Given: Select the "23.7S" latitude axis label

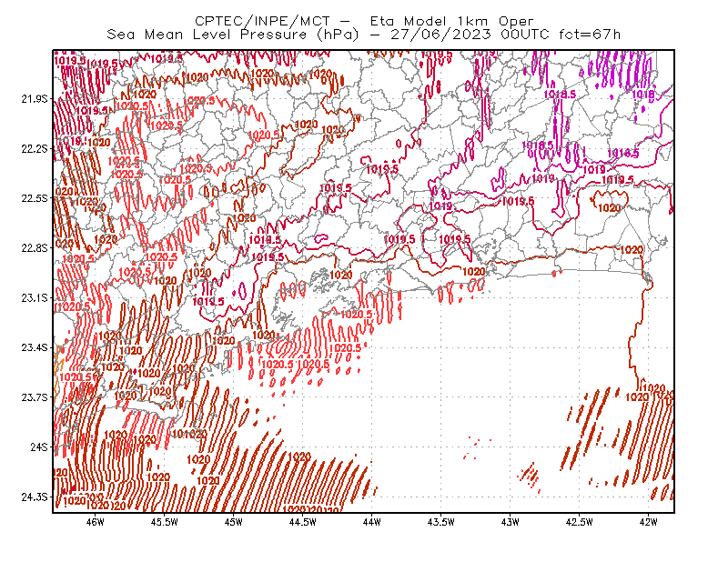Looking at the screenshot, I should point(34,397).
